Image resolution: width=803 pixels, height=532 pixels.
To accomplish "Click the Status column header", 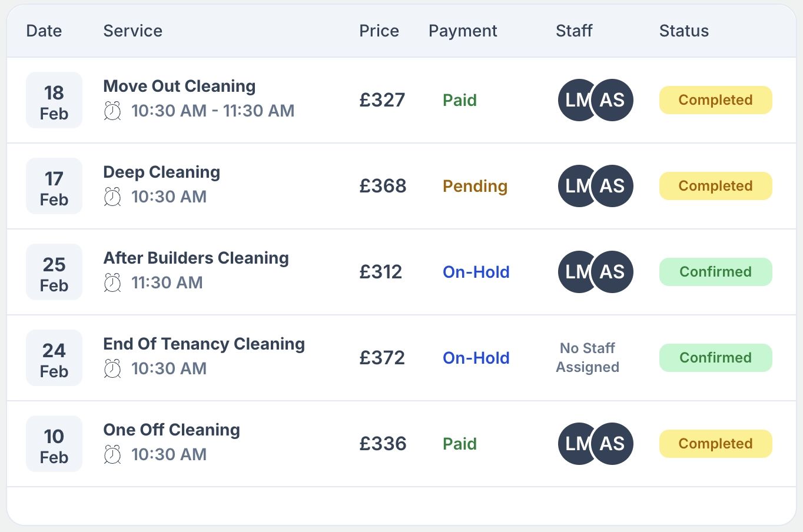I will pos(683,31).
